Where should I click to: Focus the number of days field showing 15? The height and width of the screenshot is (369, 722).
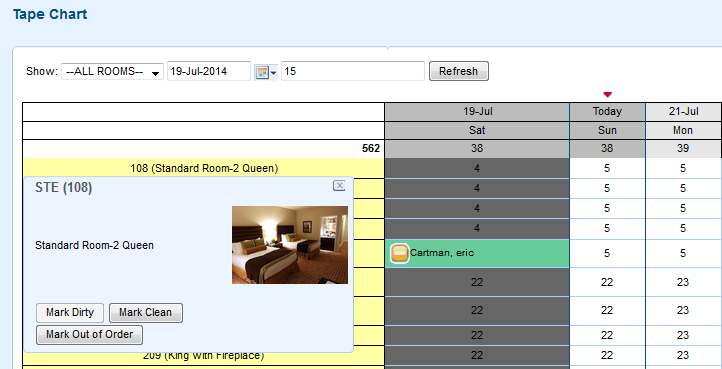(353, 71)
